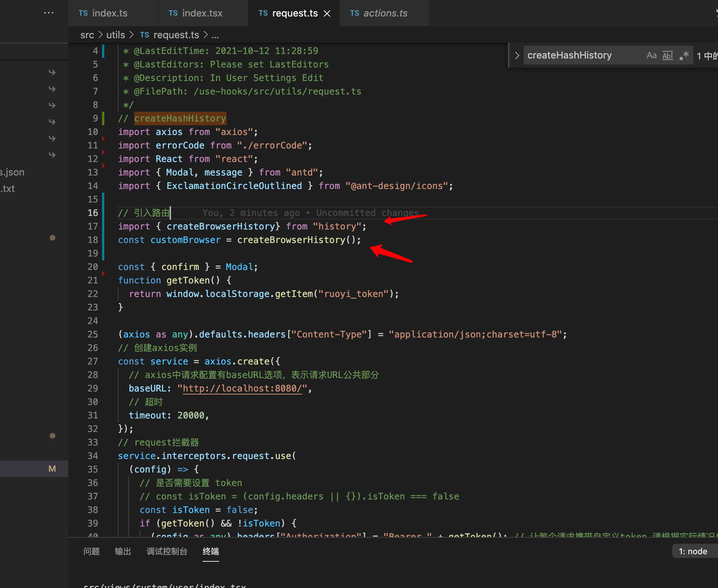
Task: Click the createBrowserHistory import on line 17
Action: coord(221,226)
